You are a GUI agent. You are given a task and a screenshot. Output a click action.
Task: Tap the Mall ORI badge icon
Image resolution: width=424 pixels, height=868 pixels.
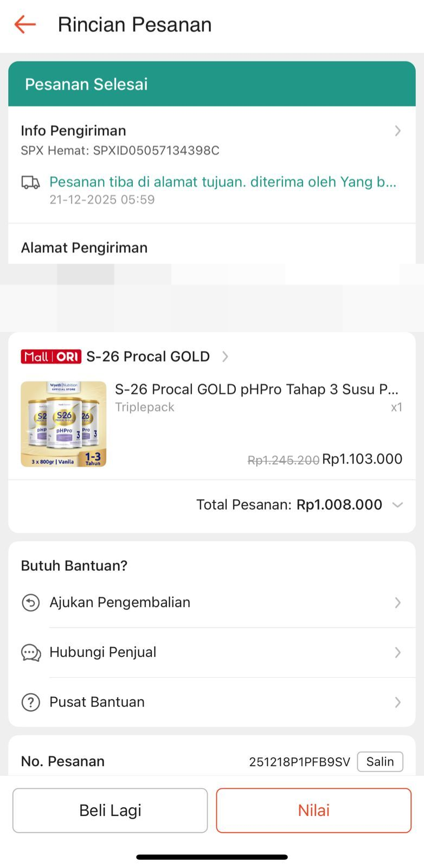pyautogui.click(x=51, y=356)
